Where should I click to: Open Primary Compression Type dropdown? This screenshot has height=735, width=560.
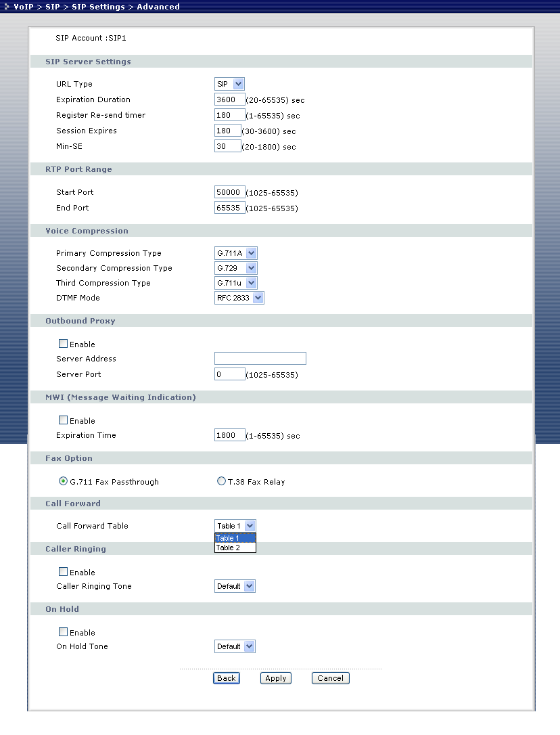236,253
